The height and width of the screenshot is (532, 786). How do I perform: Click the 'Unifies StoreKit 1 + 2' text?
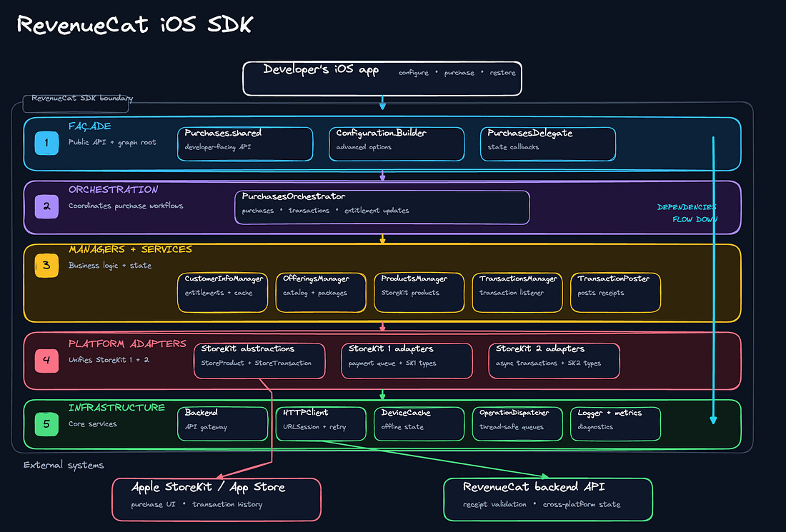point(109,360)
